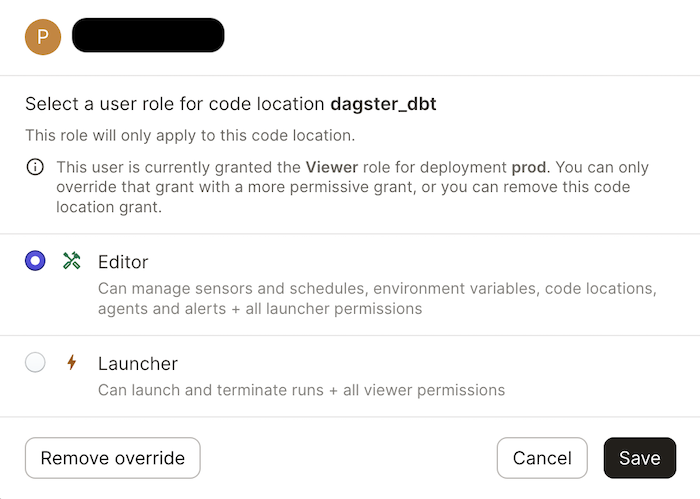Click the bold prod deployment name
700x499 pixels.
(531, 167)
